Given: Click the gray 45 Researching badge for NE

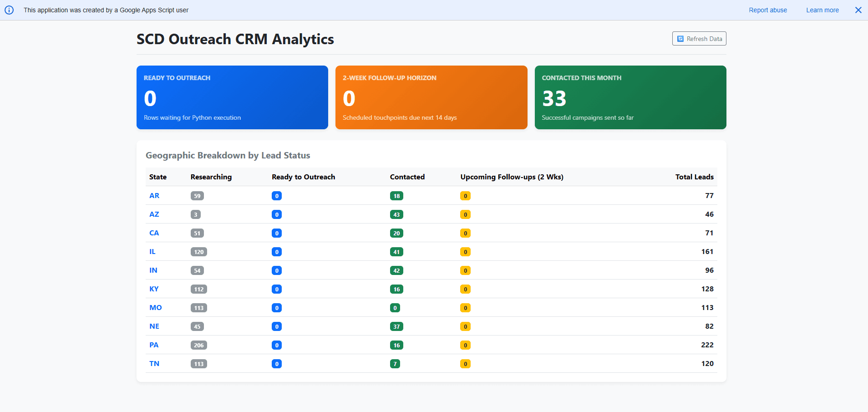Looking at the screenshot, I should [x=197, y=326].
